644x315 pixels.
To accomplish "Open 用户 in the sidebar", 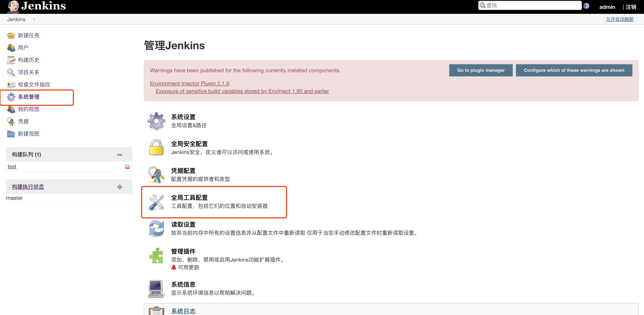I will [23, 48].
